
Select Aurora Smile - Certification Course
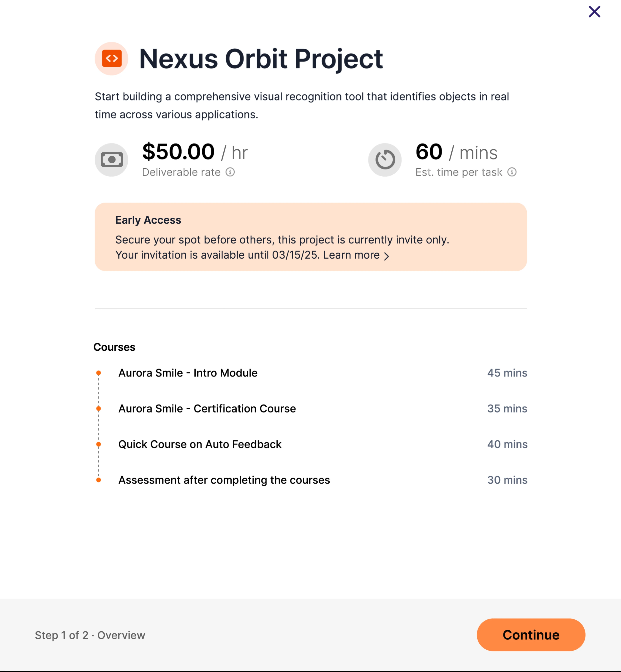click(207, 409)
